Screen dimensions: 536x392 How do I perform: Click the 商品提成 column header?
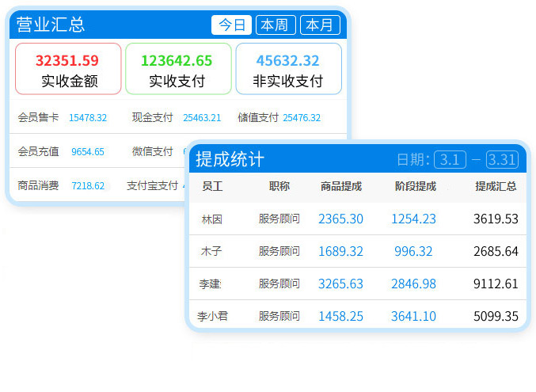pos(341,186)
